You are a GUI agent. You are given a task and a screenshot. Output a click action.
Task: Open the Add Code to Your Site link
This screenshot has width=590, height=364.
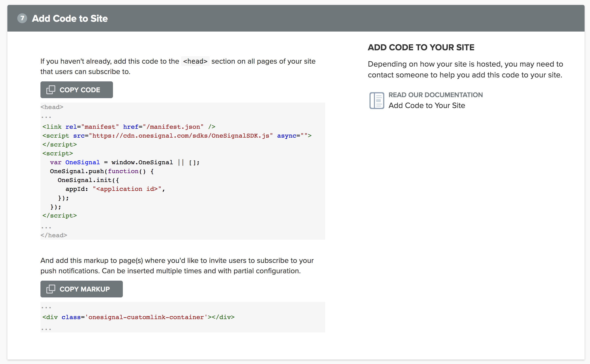(427, 106)
